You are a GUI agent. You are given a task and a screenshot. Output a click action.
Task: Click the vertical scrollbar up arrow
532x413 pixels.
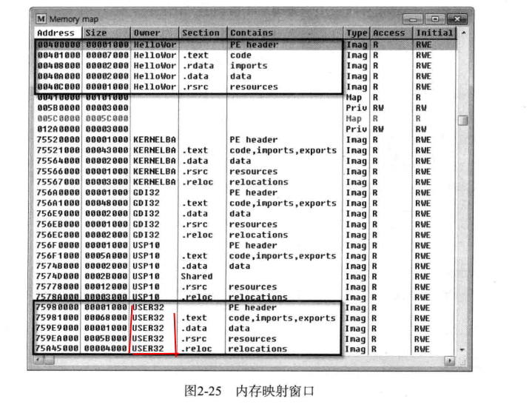point(463,33)
